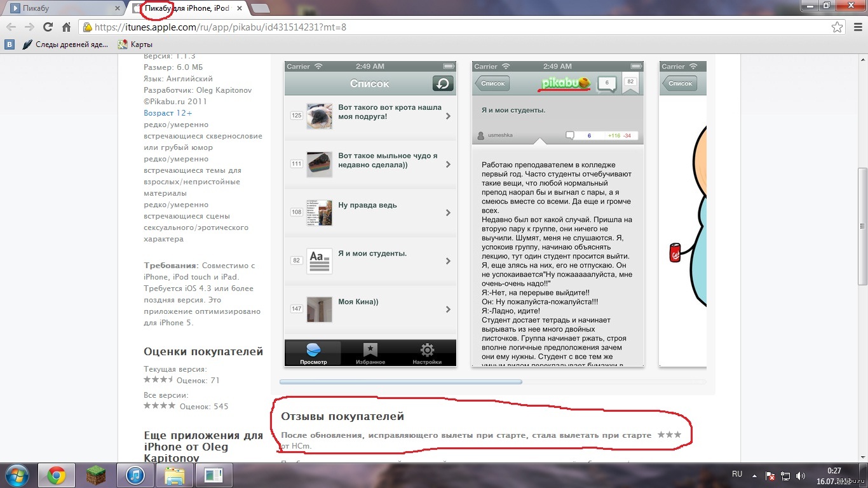Click the RU language indicator
Screen dimensions: 868x488
click(737, 474)
